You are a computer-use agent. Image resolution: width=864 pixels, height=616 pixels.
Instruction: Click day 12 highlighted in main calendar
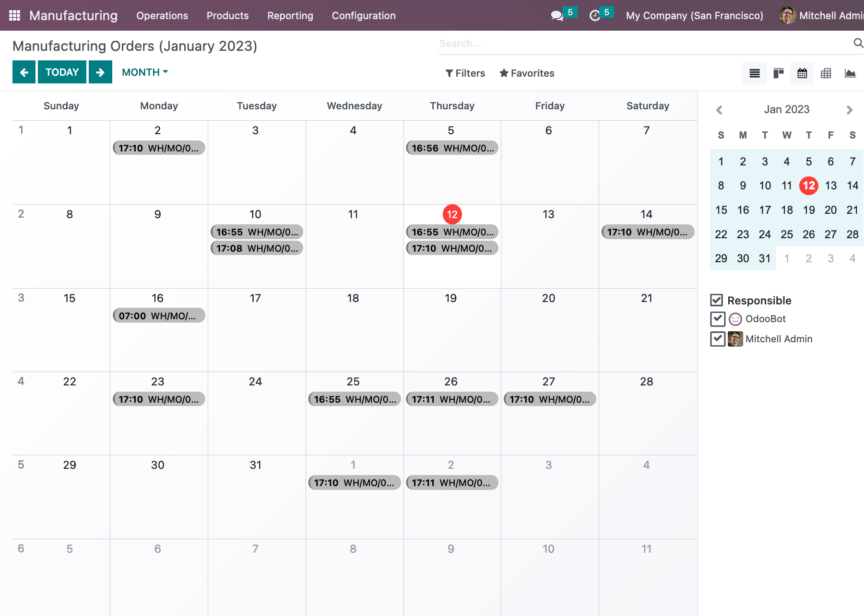click(452, 214)
